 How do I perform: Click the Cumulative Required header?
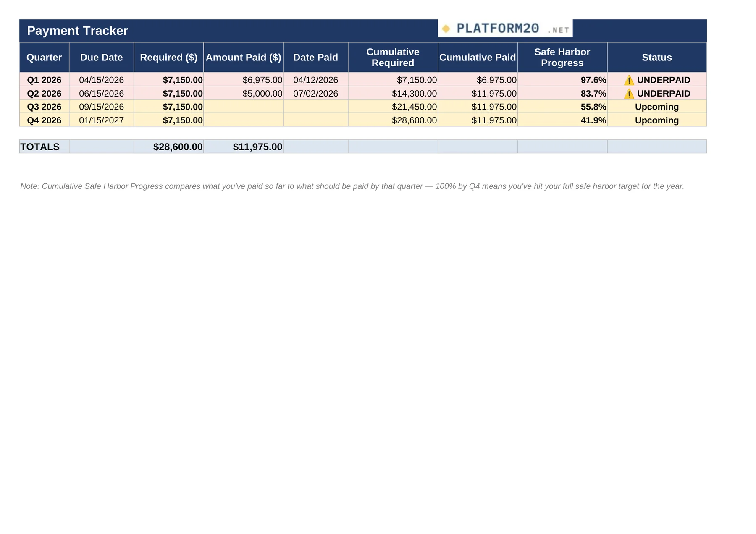coord(393,58)
